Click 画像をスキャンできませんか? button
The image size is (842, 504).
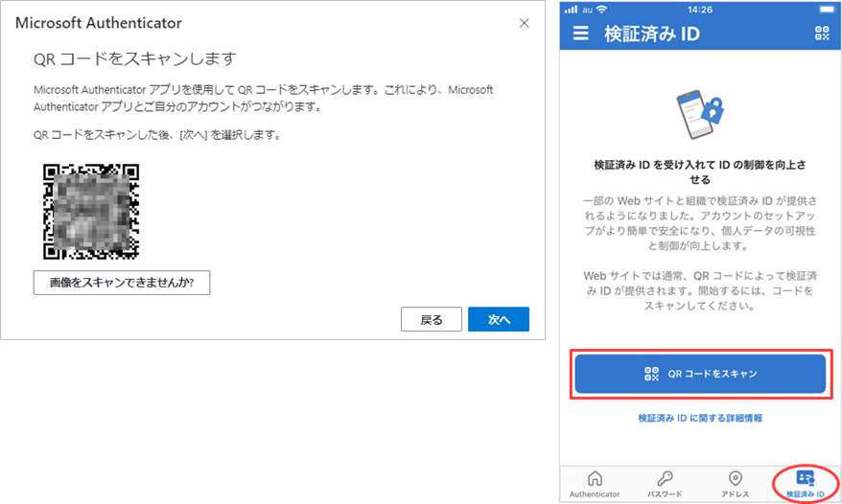coord(122,283)
